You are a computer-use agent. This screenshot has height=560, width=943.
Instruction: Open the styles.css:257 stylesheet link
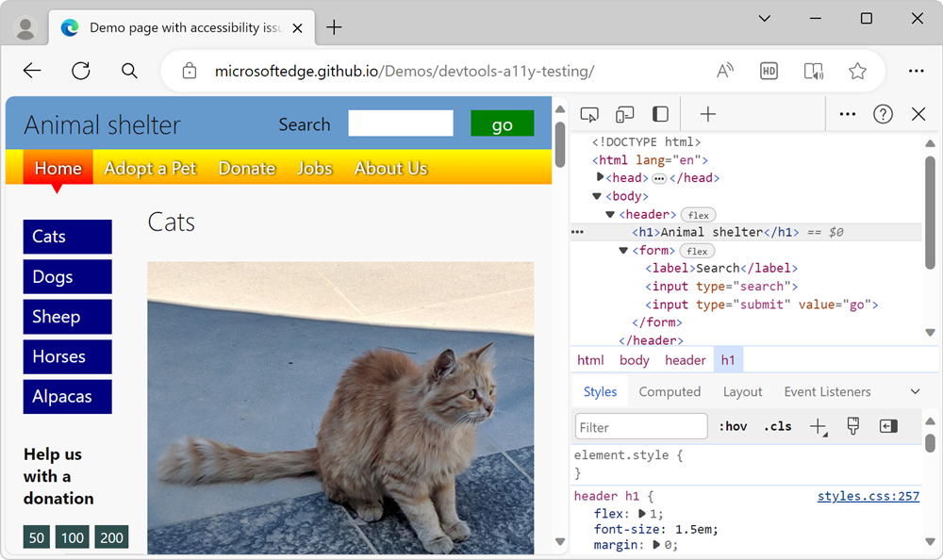[x=868, y=495]
